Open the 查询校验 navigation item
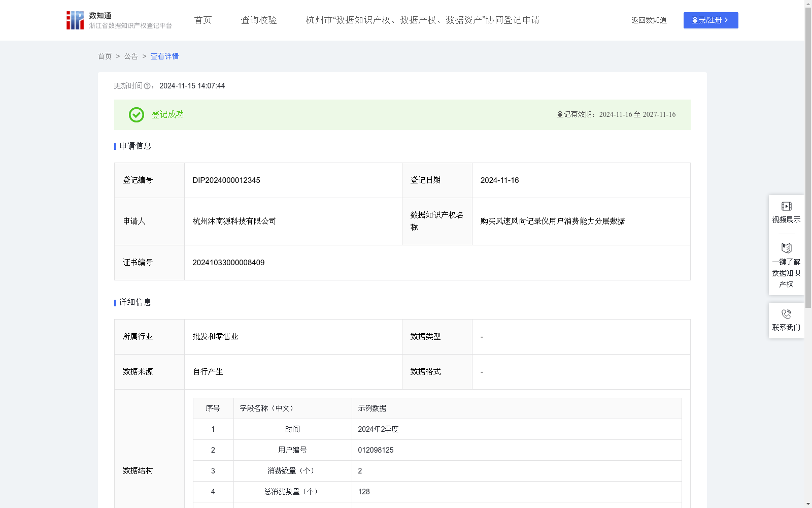Image resolution: width=812 pixels, height=508 pixels. coord(259,20)
